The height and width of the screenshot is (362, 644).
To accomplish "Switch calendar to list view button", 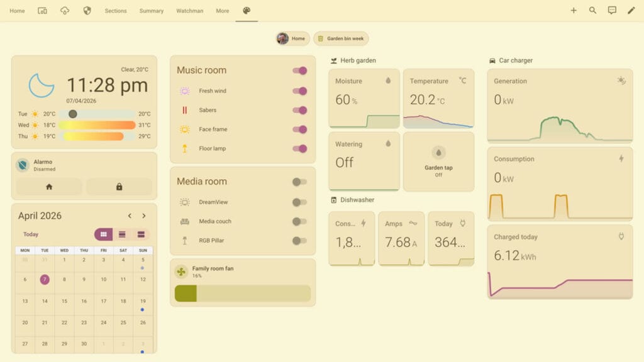I will [x=122, y=234].
